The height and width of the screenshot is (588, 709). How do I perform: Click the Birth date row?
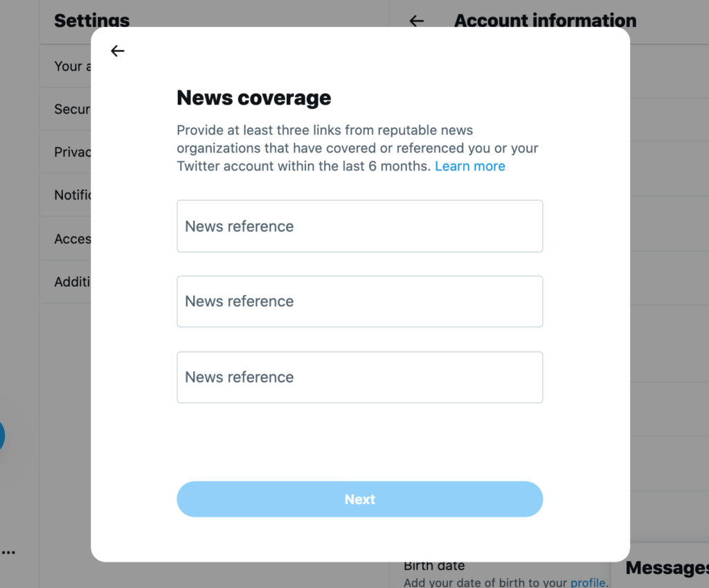pyautogui.click(x=434, y=566)
